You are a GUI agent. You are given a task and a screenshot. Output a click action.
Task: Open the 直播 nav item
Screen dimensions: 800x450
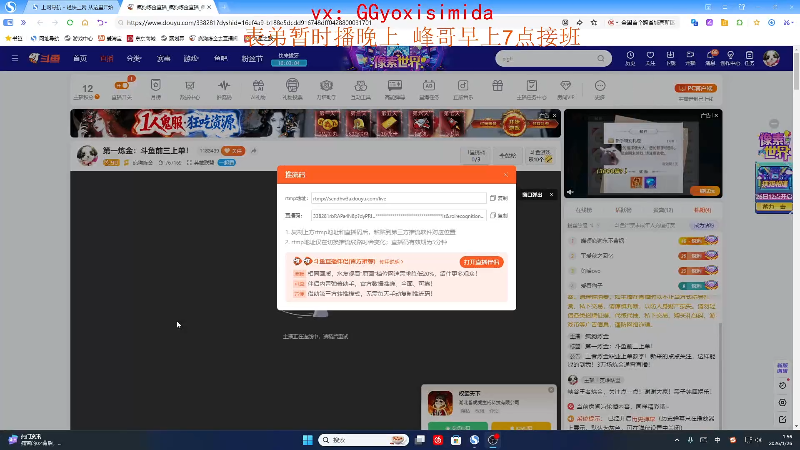(107, 59)
